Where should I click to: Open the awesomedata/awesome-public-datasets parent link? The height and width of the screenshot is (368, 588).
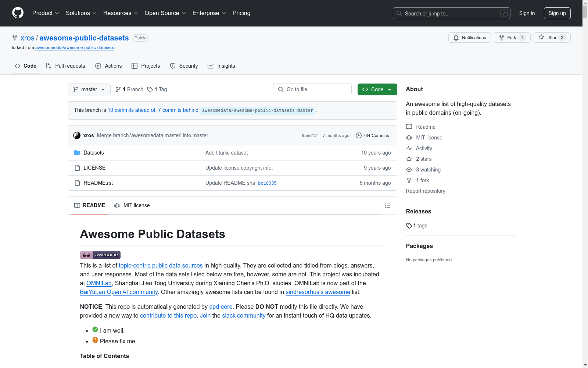coord(75,47)
